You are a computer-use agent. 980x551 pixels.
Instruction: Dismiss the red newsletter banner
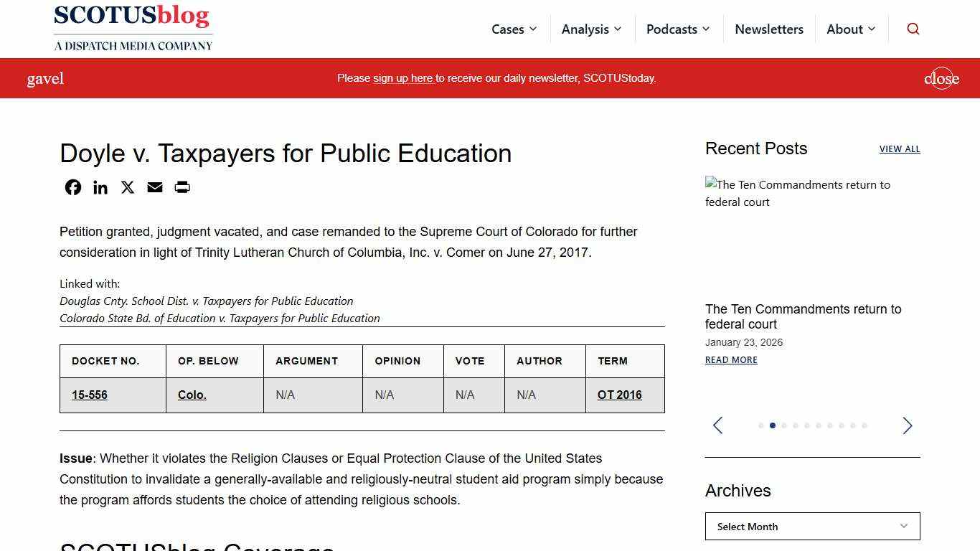tap(941, 78)
